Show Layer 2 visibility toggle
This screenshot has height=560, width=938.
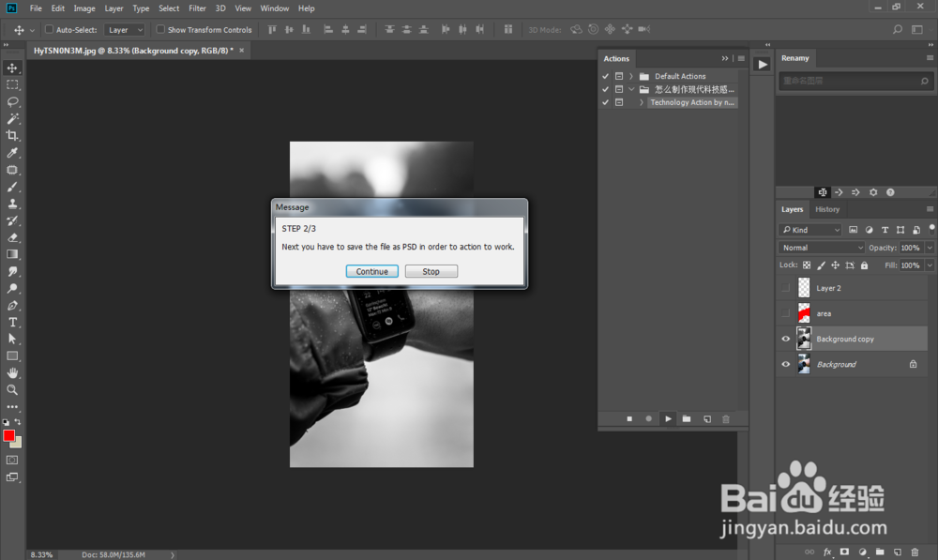click(785, 288)
